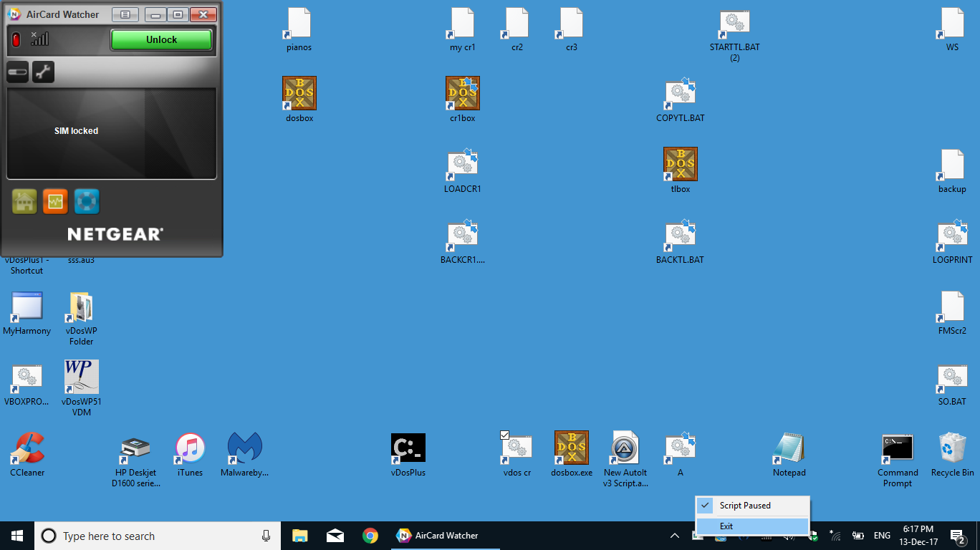This screenshot has height=550, width=980.
Task: Click the green Unlock button
Action: pos(161,39)
